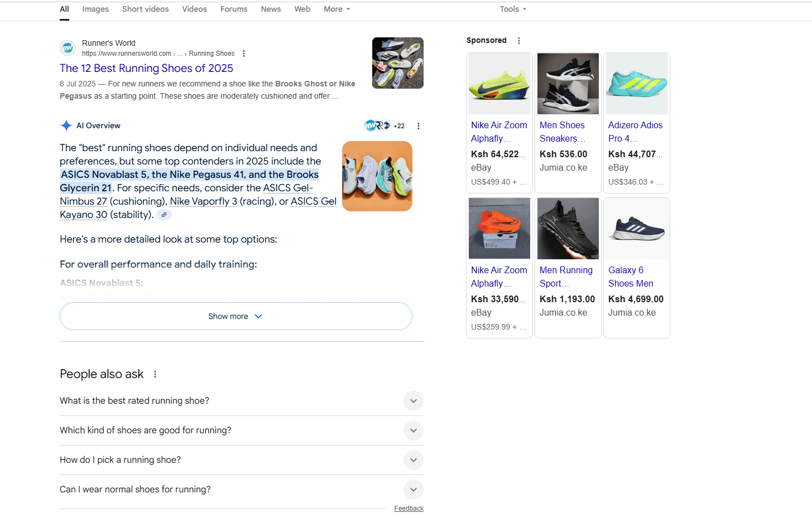
Task: Click the AI Overview running shoes image
Action: click(377, 176)
